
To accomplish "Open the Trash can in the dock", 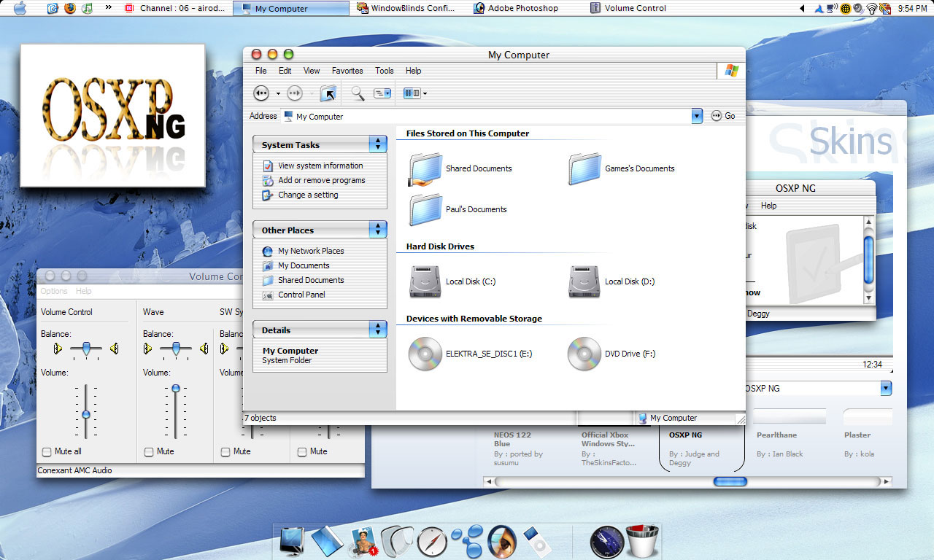I will [642, 541].
